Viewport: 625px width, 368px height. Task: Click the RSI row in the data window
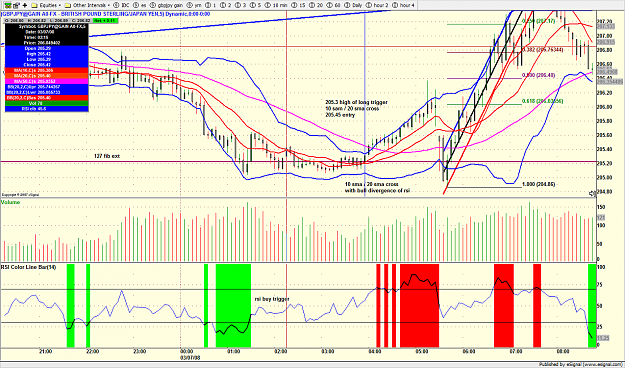[46, 108]
